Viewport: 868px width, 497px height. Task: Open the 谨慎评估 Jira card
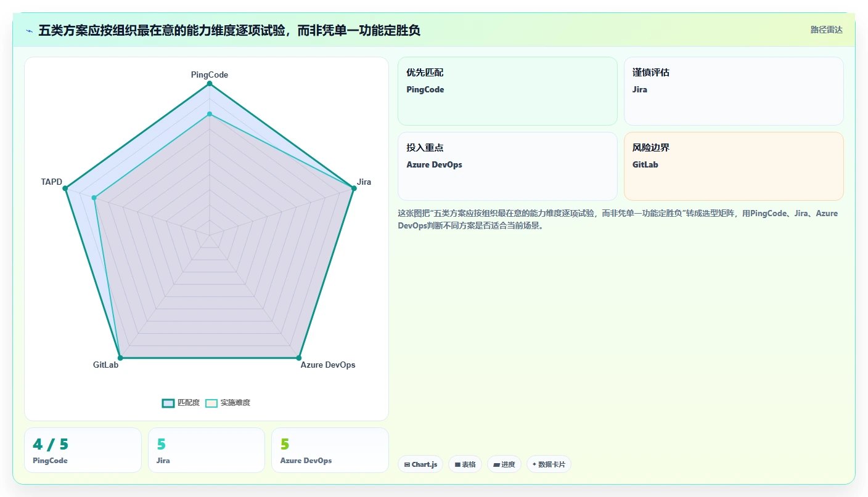734,91
